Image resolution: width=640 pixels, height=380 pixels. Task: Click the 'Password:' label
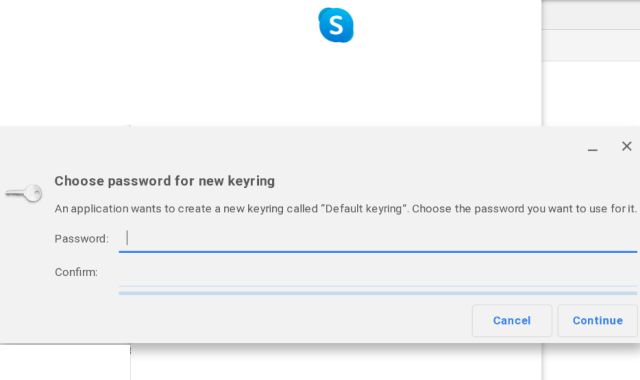click(x=82, y=239)
